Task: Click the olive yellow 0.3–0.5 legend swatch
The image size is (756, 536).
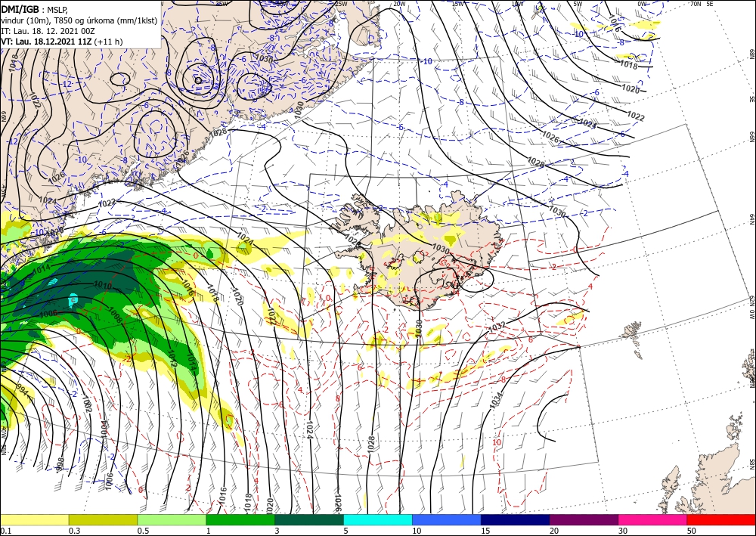Action: (x=103, y=519)
